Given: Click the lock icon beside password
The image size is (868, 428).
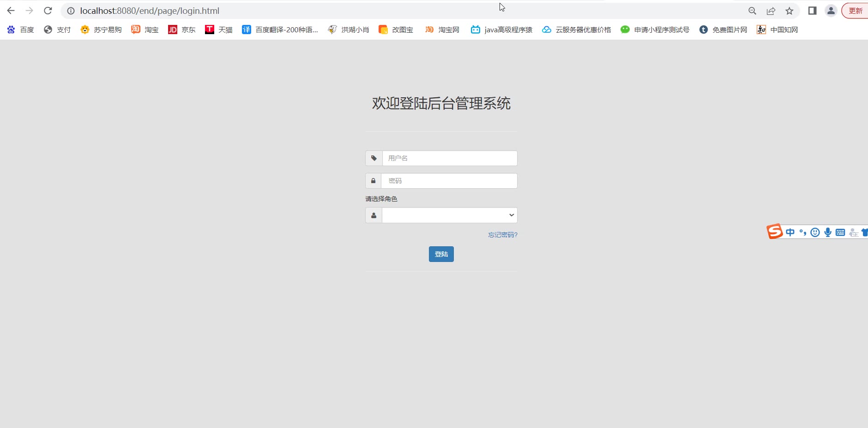Looking at the screenshot, I should (374, 181).
